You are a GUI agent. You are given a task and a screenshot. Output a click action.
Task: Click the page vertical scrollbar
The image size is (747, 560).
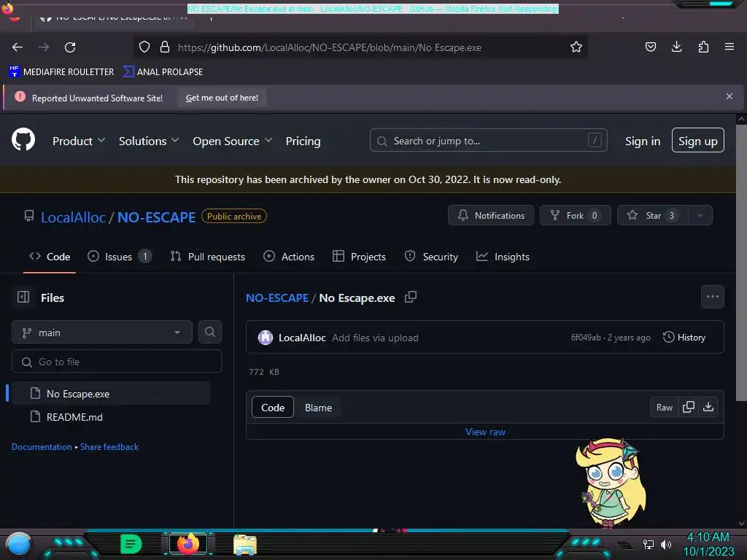[x=741, y=262]
